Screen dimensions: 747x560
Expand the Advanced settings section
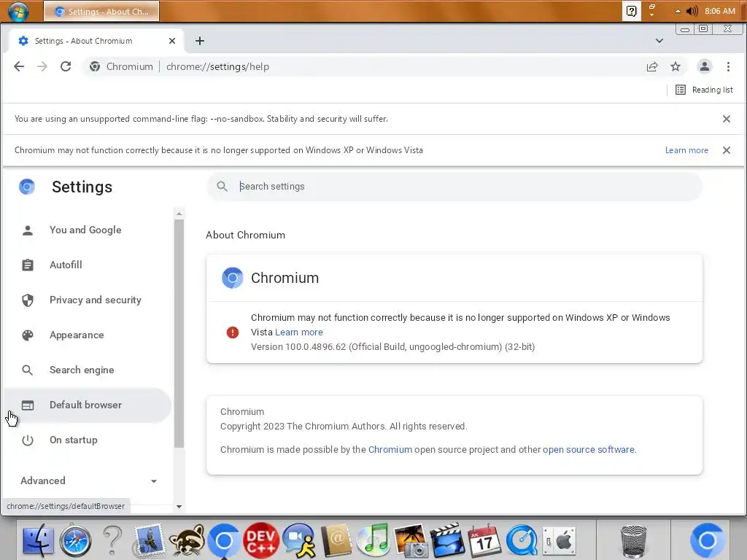click(x=88, y=481)
